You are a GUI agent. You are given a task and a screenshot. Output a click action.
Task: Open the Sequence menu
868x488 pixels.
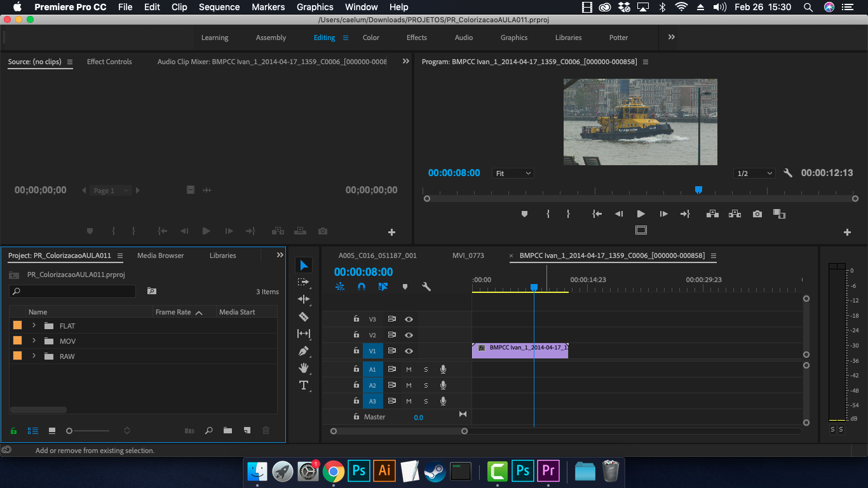[219, 7]
